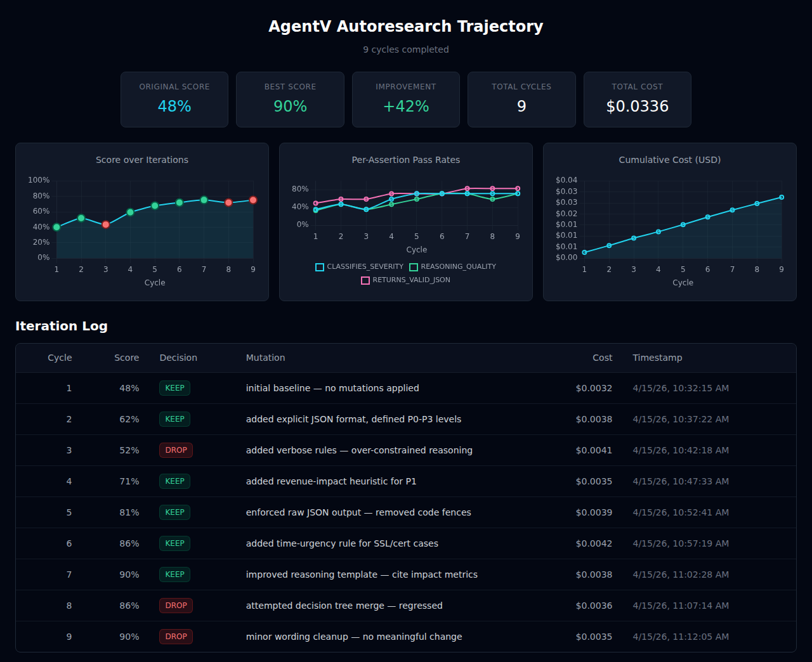The height and width of the screenshot is (662, 812).
Task: Select the cycle 1 point on Cumulative Cost chart
Action: [584, 252]
